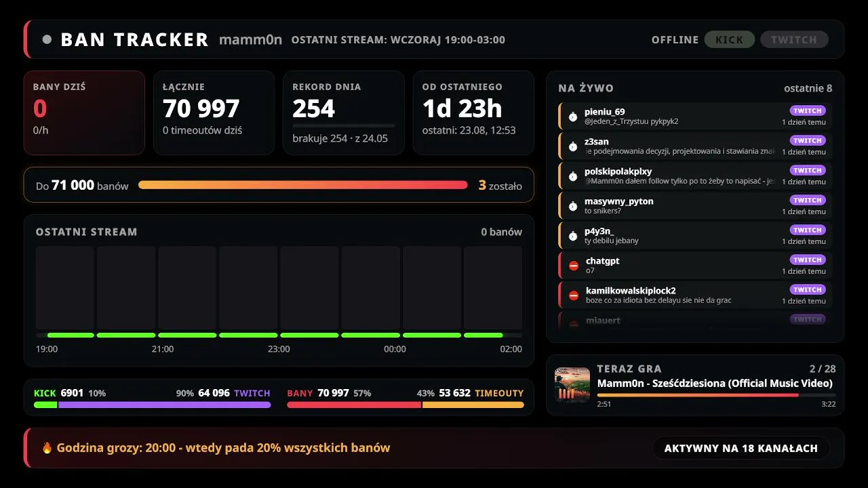Click the AKTYWNY NA 18 KANAŁACH button
The image size is (868, 488).
click(x=741, y=448)
